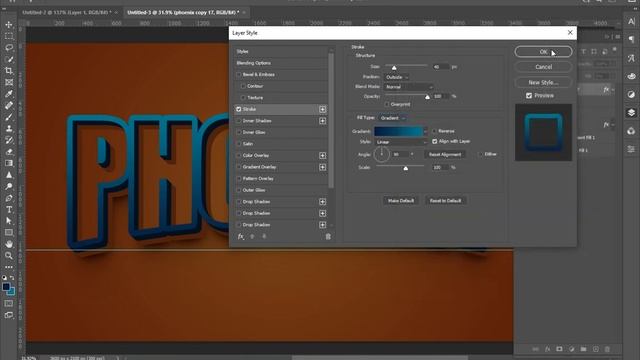Enable the Inner Glow checkbox
The image size is (640, 360).
point(239,132)
